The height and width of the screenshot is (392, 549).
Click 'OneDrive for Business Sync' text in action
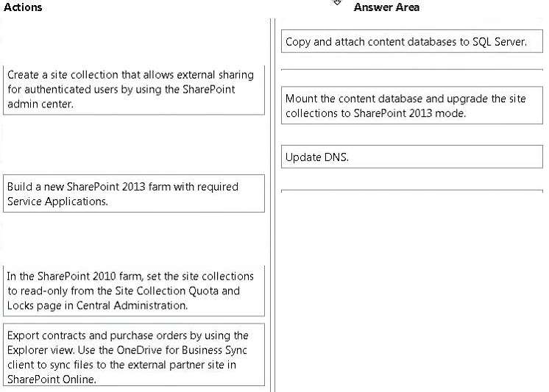tap(182, 350)
